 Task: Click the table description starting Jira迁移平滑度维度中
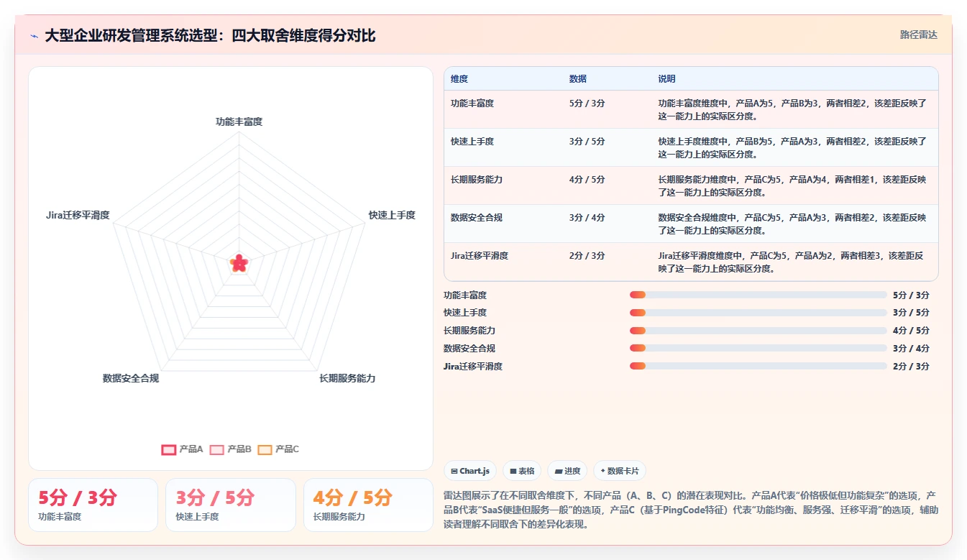click(792, 262)
